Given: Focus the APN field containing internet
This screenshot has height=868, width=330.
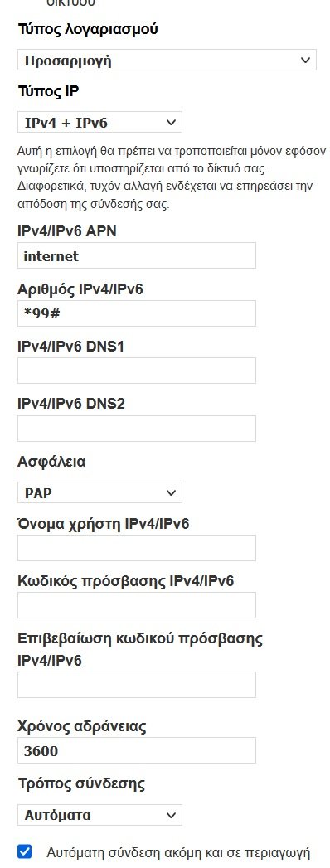Looking at the screenshot, I should coord(137,255).
